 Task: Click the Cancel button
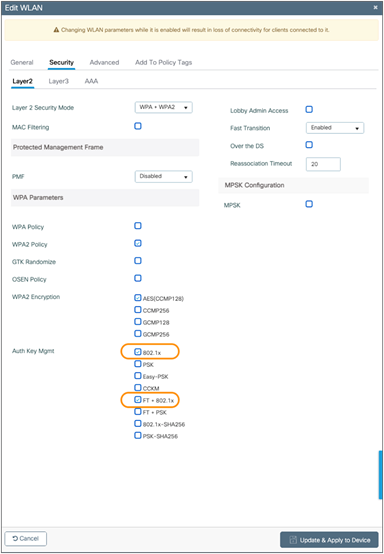click(26, 538)
